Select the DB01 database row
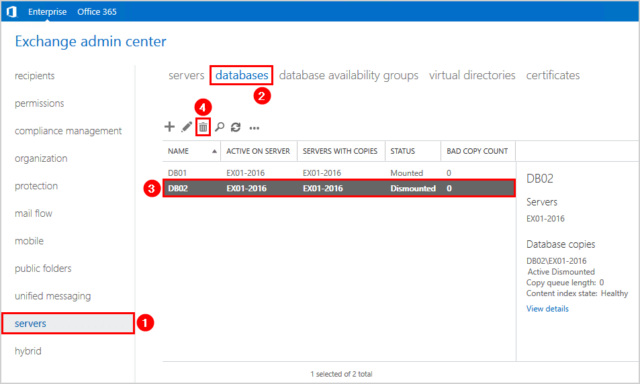Viewport: 640px width, 384px height. pyautogui.click(x=339, y=173)
